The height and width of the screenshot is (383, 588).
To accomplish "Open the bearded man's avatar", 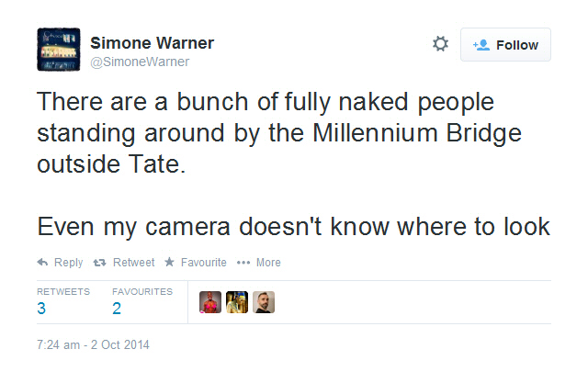I will [x=264, y=302].
